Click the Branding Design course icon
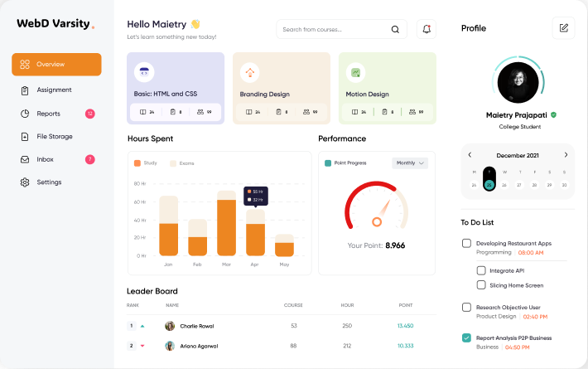The image size is (588, 369). (x=250, y=72)
